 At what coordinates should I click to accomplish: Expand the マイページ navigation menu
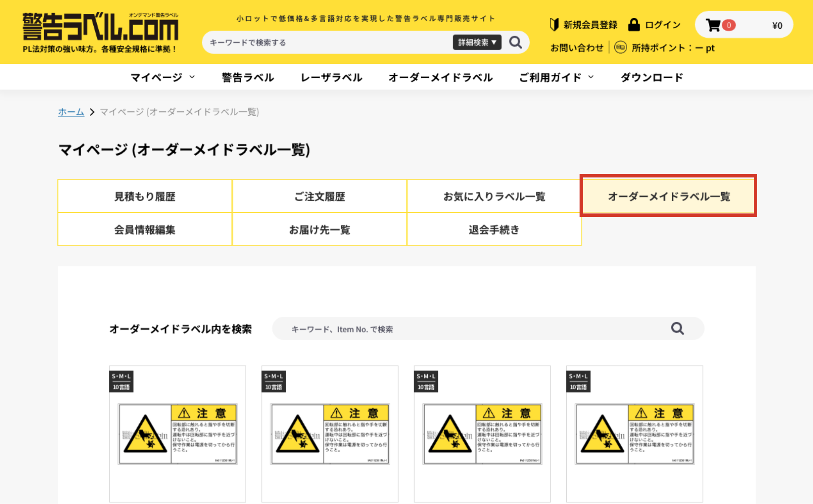[162, 77]
